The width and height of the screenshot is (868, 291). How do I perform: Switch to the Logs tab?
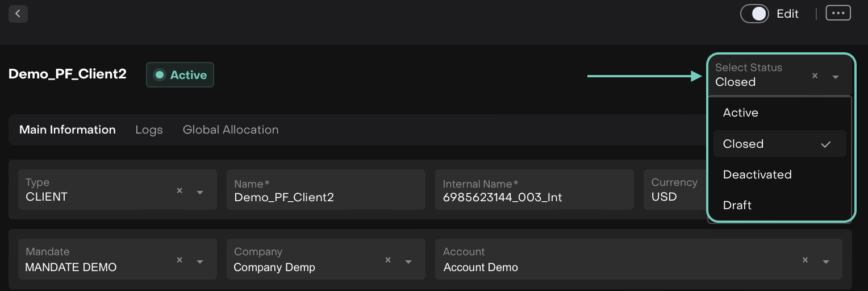pyautogui.click(x=149, y=130)
